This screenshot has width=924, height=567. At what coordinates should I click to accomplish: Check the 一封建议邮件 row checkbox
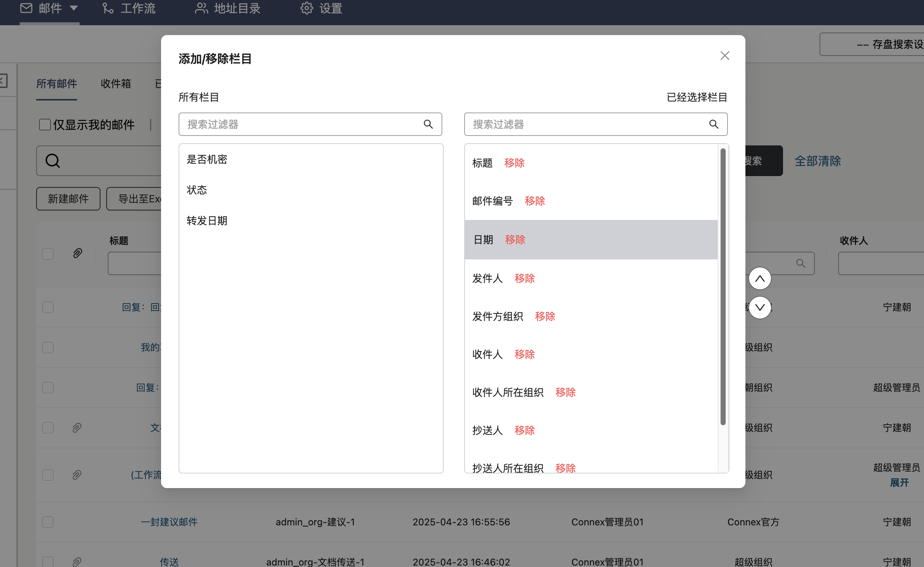coord(47,522)
